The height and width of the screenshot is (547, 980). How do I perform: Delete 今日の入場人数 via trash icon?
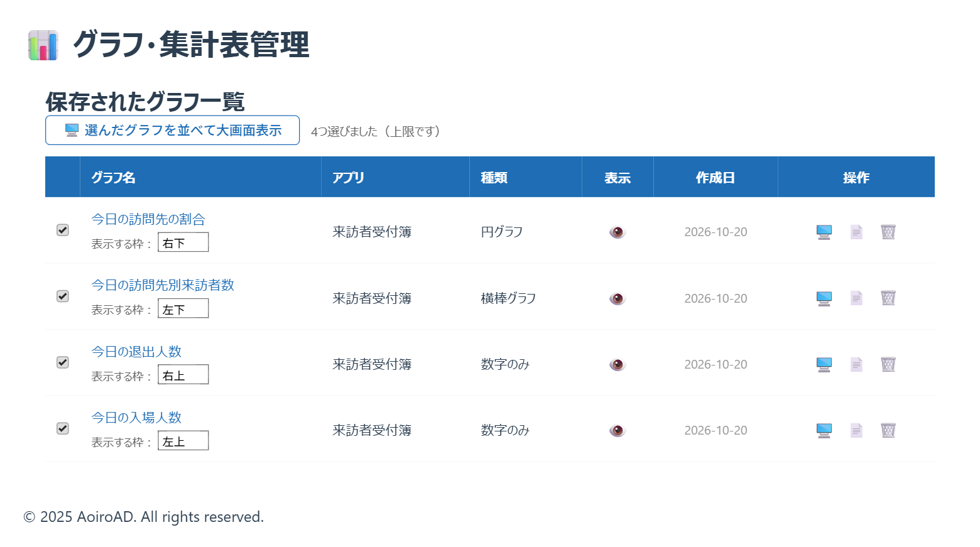(888, 430)
